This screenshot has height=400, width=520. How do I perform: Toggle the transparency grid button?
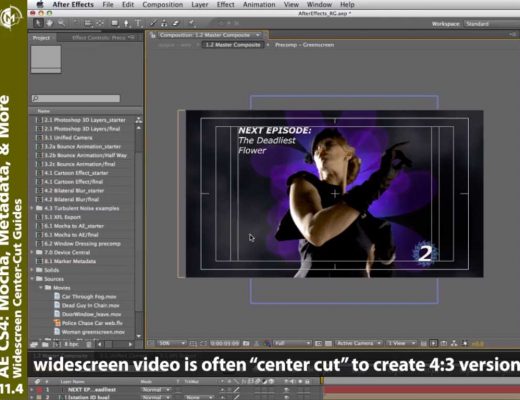coord(328,343)
